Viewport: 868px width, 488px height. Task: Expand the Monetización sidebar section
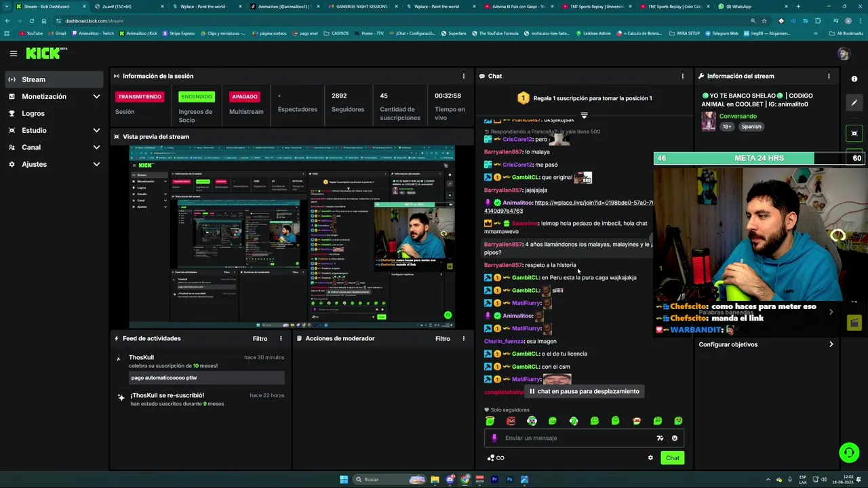[x=96, y=96]
